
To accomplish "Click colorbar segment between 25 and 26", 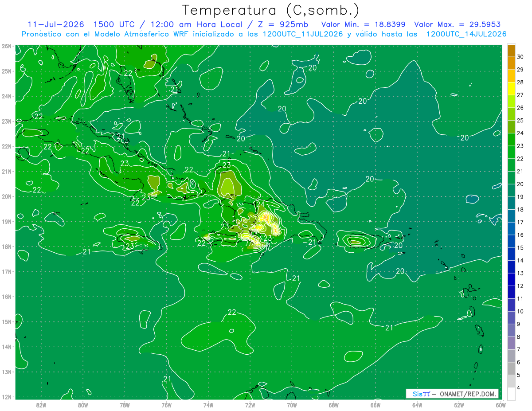I will coord(511,114).
